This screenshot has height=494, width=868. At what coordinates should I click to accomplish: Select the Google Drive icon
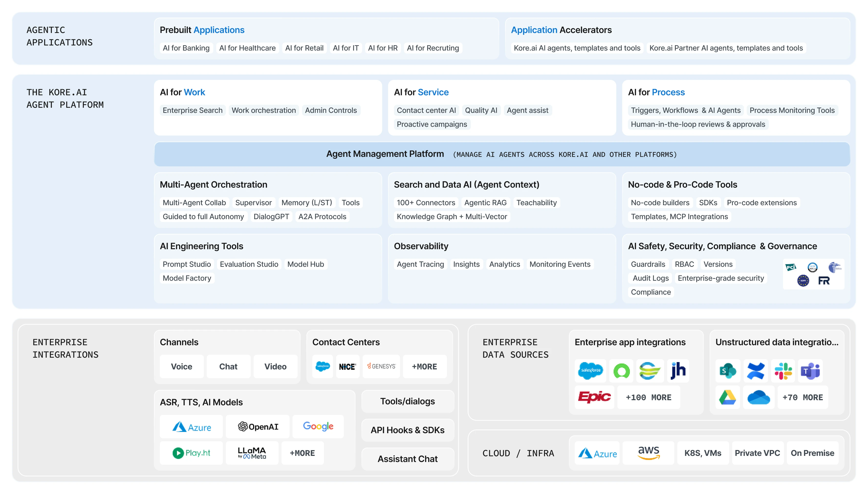tap(727, 397)
